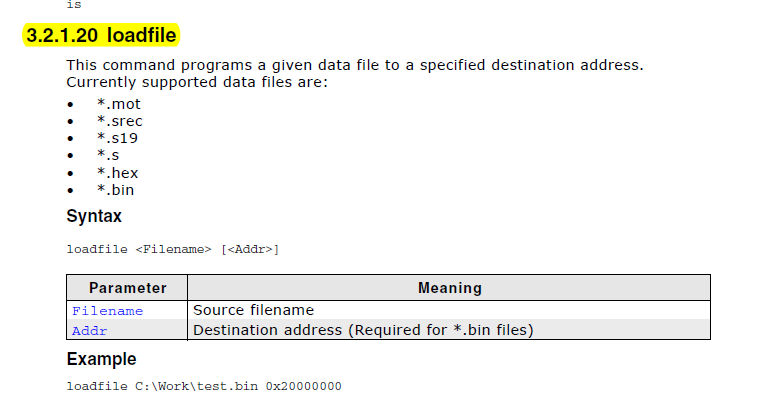Screen dimensions: 782x406
Task: Select the *.hex list item
Action: pyautogui.click(x=116, y=172)
